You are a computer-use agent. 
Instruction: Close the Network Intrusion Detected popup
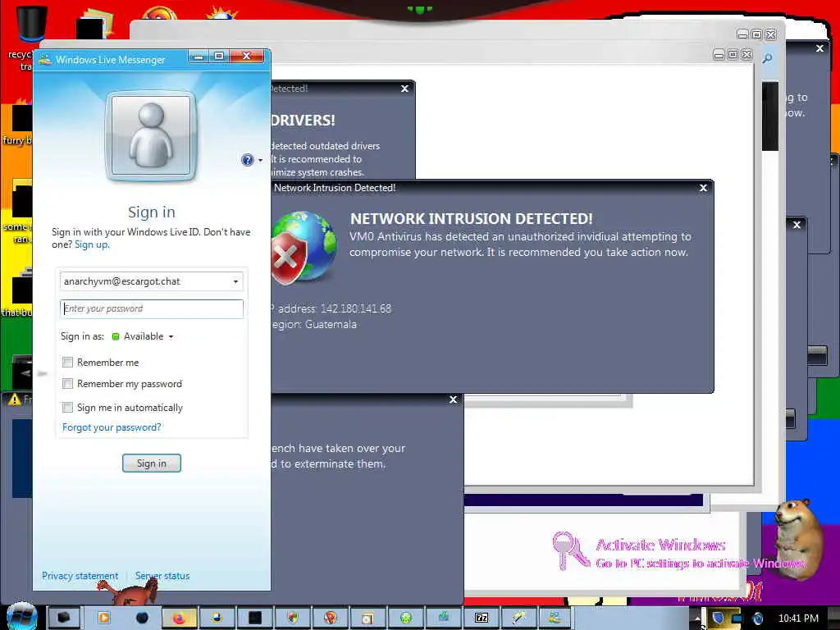(703, 188)
